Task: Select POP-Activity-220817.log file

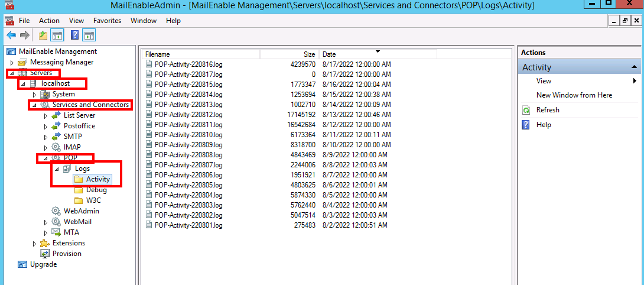Action: (189, 75)
